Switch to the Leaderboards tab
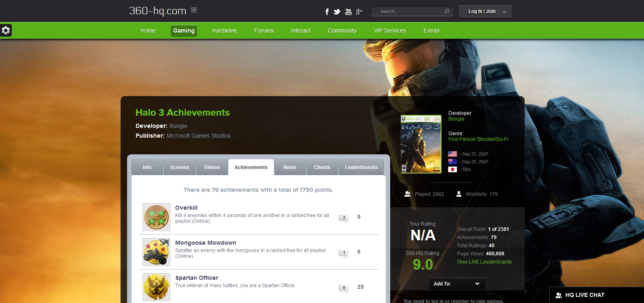644x303 pixels. pos(361,167)
